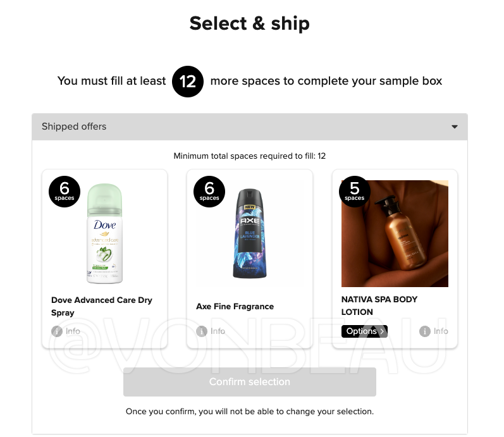This screenshot has height=437, width=504.
Task: Toggle the Shipped offers header bar
Action: [x=250, y=126]
